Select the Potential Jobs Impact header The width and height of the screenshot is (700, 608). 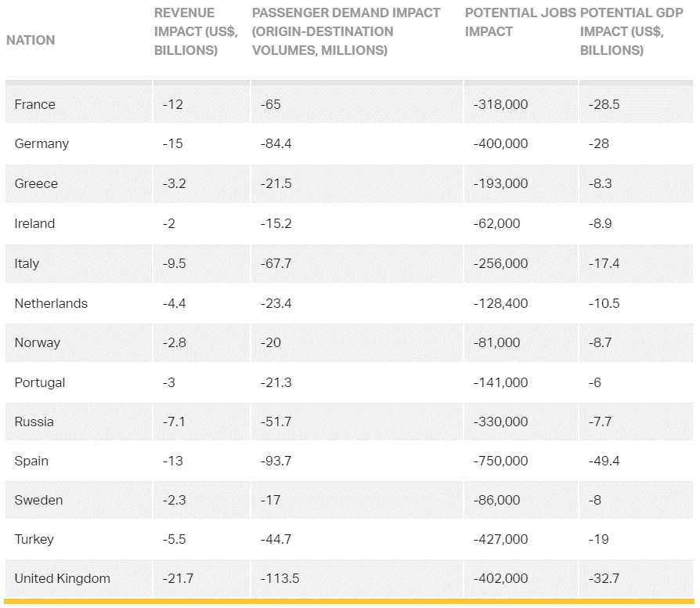pos(520,22)
